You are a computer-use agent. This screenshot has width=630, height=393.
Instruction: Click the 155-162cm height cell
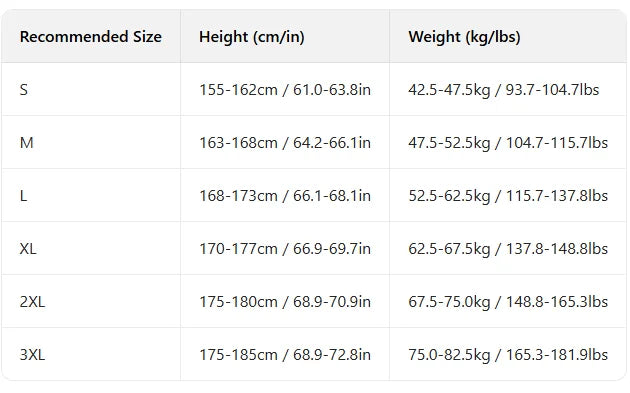pyautogui.click(x=285, y=89)
